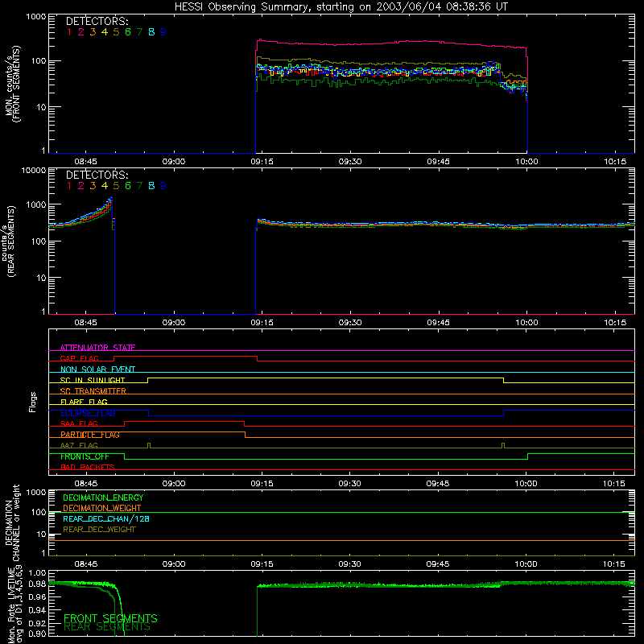
Task: Click the SAA_FLAG label
Action: 79,424
